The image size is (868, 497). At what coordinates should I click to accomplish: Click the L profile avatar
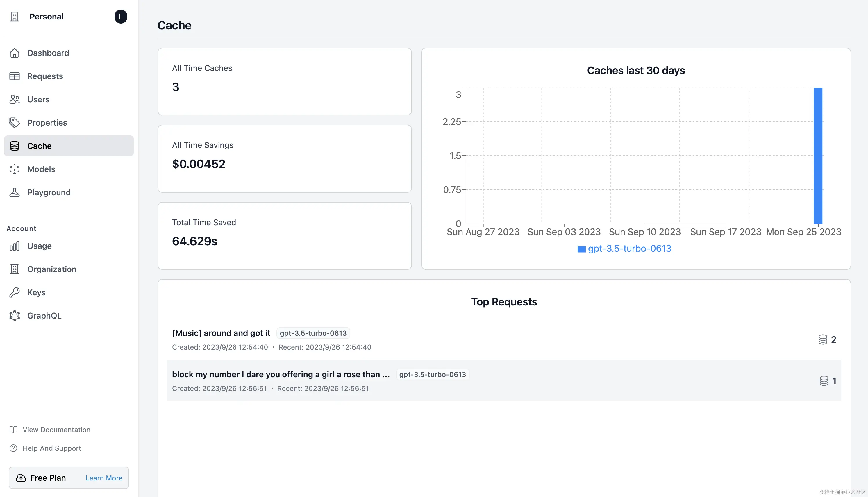click(x=120, y=17)
